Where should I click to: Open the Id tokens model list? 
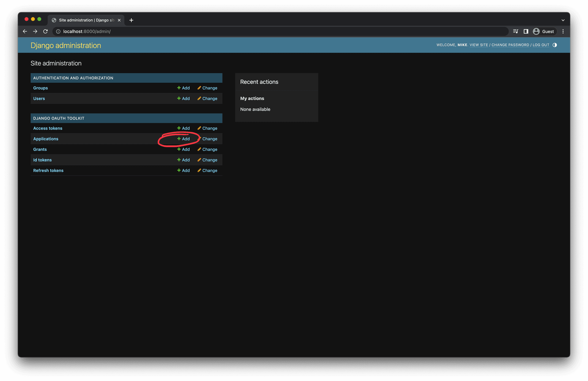pyautogui.click(x=42, y=160)
